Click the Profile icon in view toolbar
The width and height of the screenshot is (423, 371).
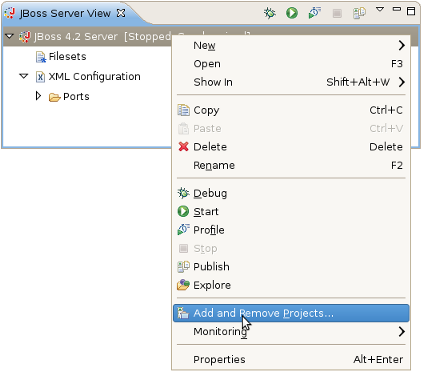(x=314, y=13)
